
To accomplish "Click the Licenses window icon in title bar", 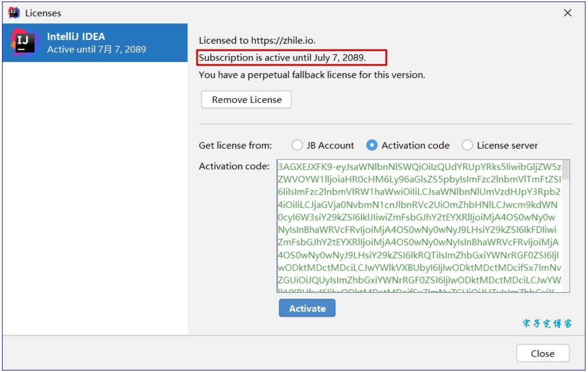I will 9,12.
